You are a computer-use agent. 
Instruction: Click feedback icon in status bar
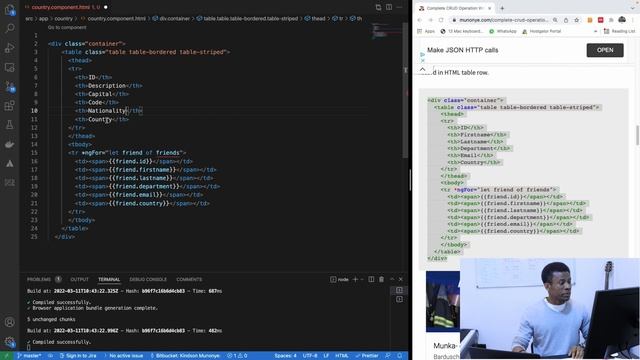pyautogui.click(x=387, y=356)
